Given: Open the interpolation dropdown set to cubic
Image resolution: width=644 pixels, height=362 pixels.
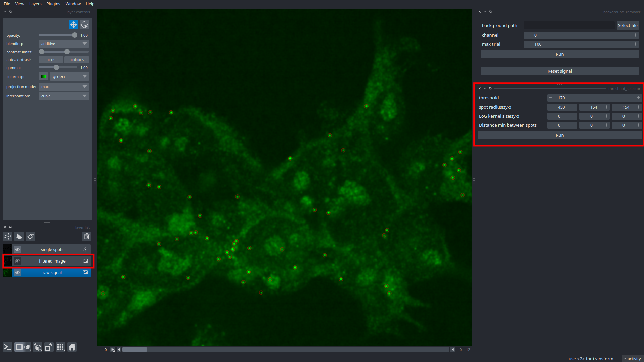Looking at the screenshot, I should click(64, 96).
